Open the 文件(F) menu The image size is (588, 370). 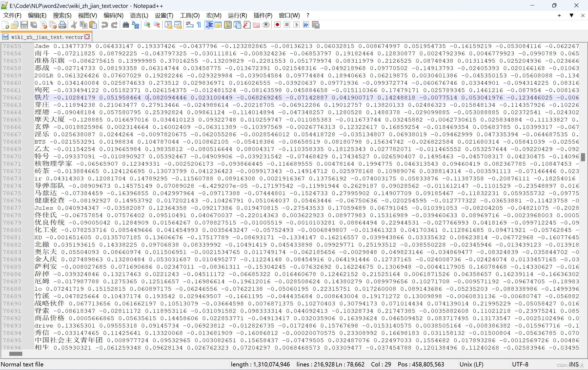click(12, 16)
